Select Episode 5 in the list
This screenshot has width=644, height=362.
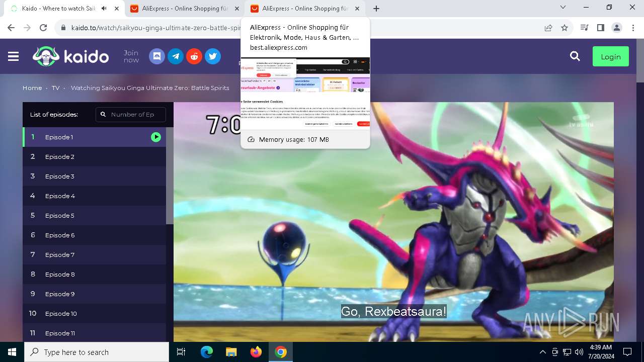click(94, 215)
